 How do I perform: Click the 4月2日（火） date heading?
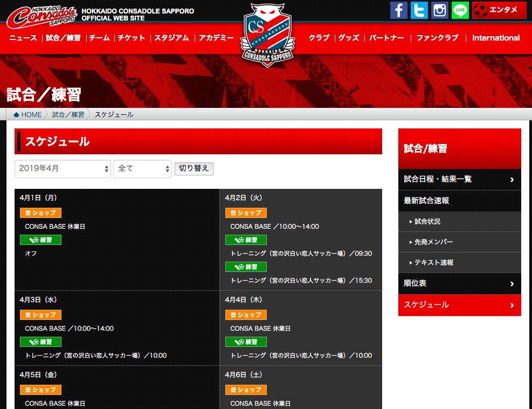[x=243, y=197]
